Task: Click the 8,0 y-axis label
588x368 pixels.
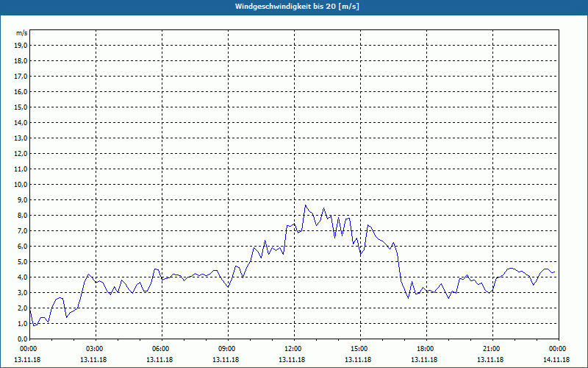Action: coord(22,215)
